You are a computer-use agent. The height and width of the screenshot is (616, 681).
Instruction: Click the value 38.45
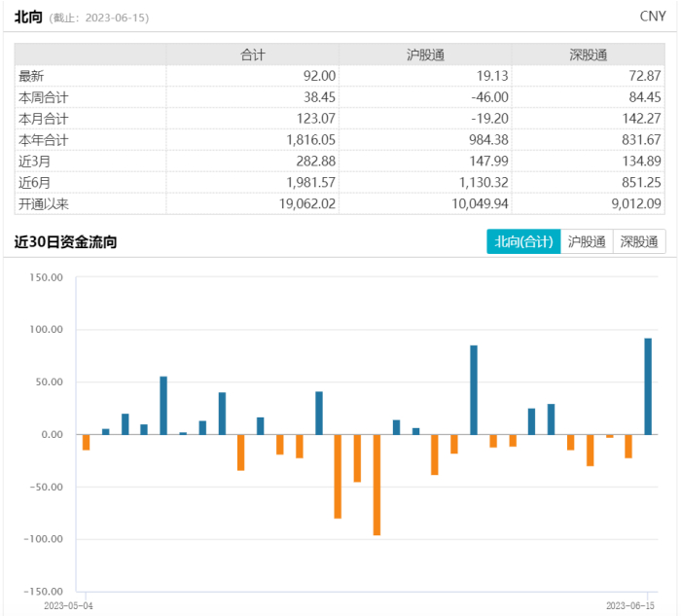[319, 97]
